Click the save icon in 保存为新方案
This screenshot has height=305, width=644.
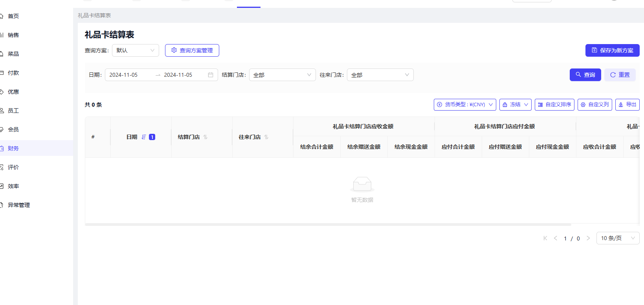[594, 50]
